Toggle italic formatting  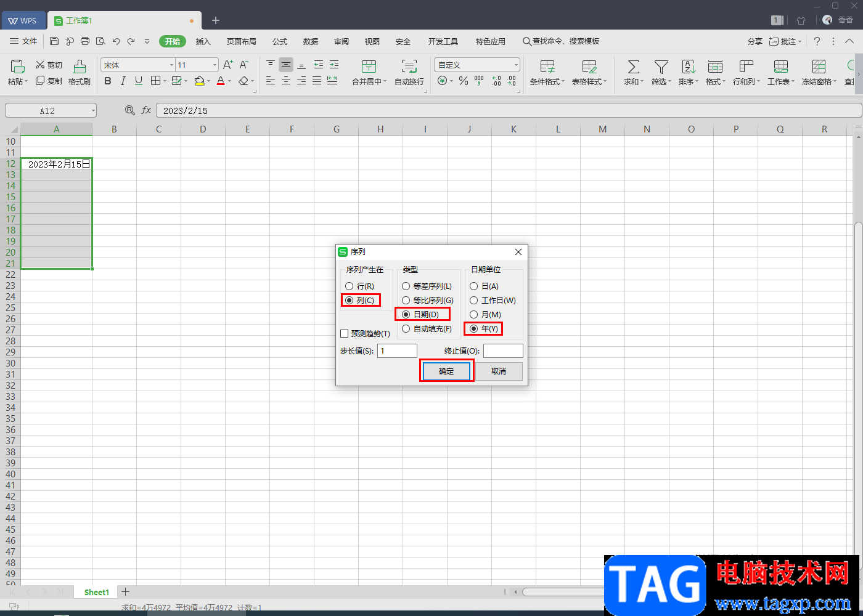pyautogui.click(x=123, y=81)
